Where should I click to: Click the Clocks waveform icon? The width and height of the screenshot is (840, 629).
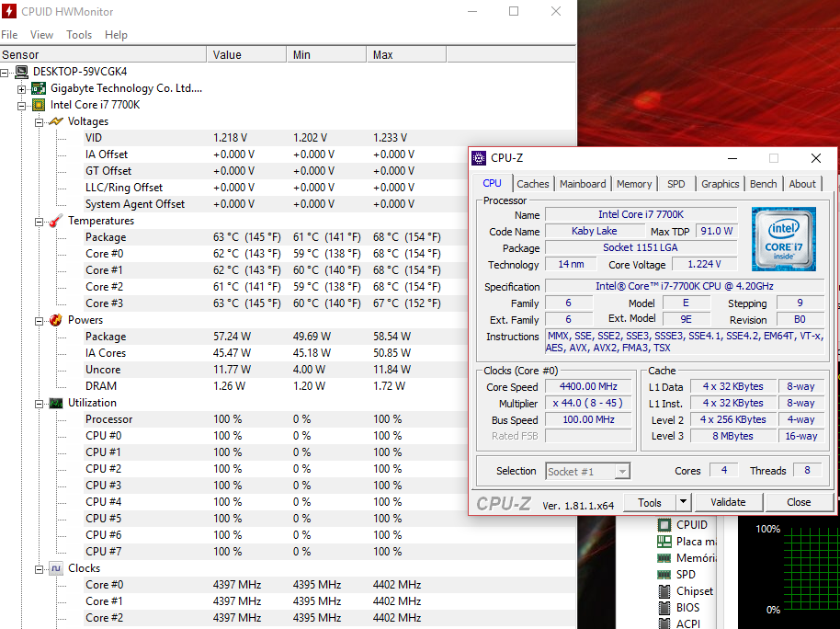click(56, 568)
